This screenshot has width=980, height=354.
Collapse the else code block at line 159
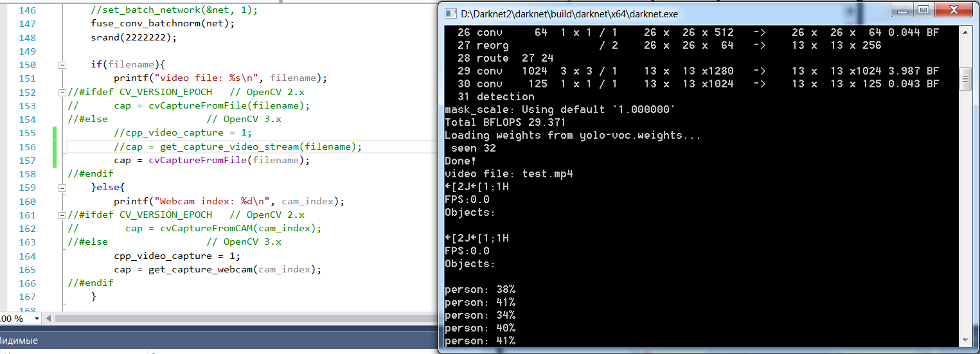coord(62,188)
